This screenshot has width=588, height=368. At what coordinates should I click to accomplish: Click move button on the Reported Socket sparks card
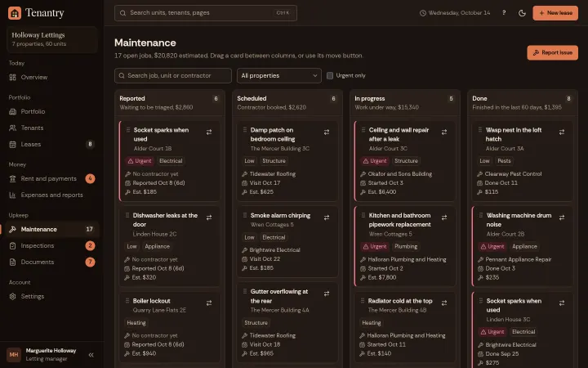[209, 132]
